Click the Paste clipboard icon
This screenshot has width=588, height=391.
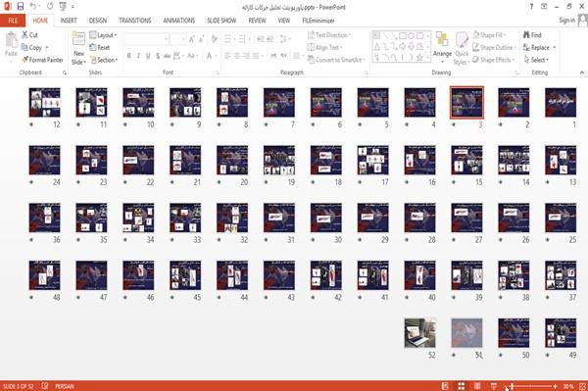click(11, 40)
